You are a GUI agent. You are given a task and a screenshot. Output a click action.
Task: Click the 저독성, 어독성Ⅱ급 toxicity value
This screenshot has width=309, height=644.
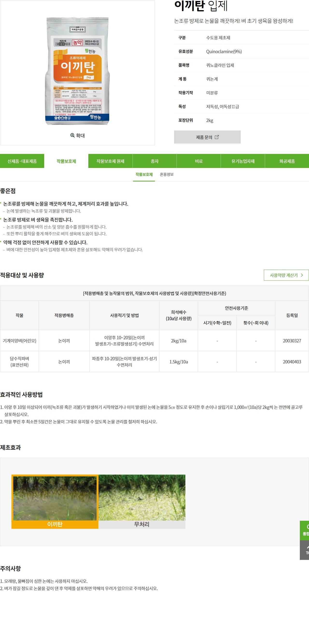(x=222, y=107)
